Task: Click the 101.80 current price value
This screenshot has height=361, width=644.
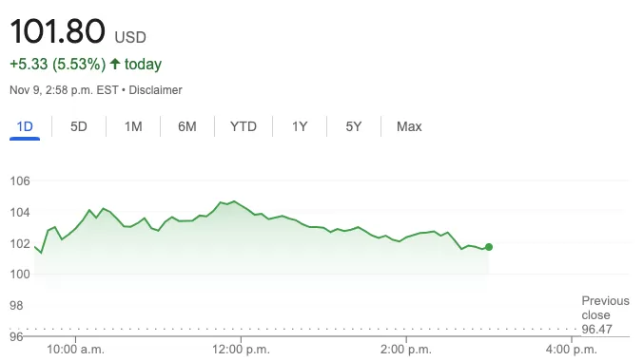Action: click(57, 31)
